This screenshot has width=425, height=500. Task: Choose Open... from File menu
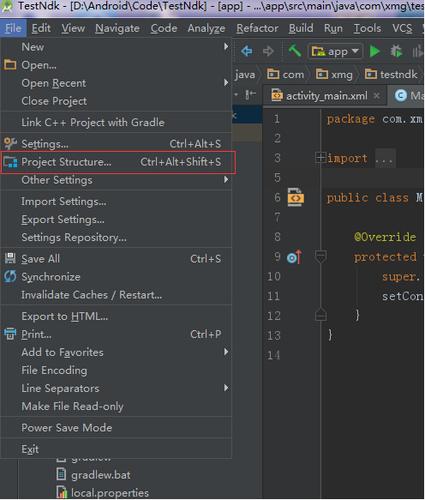116,65
